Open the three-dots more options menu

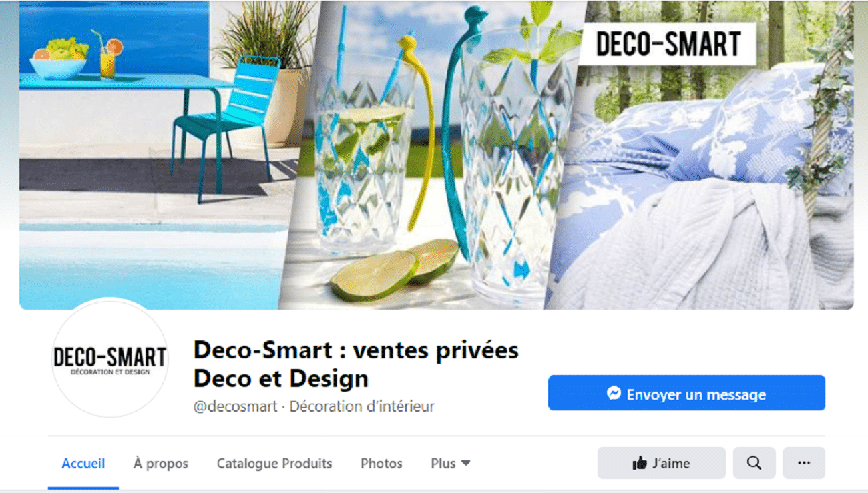coord(804,463)
